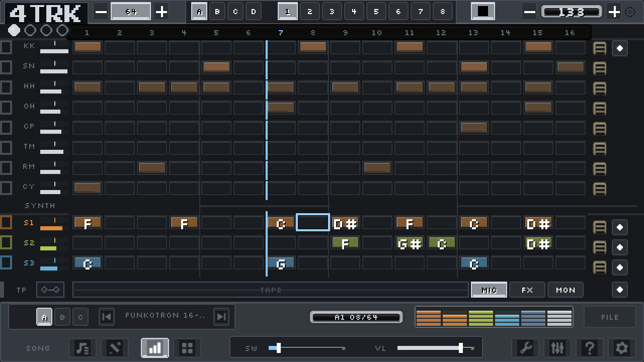Click the dot button beside the S1 row
The image size is (644, 362).
tap(620, 227)
